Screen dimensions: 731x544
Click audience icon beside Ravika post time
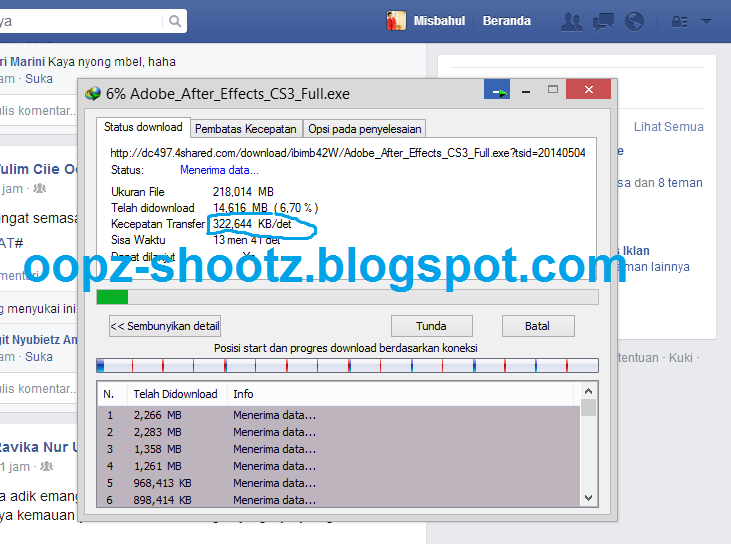pos(46,466)
